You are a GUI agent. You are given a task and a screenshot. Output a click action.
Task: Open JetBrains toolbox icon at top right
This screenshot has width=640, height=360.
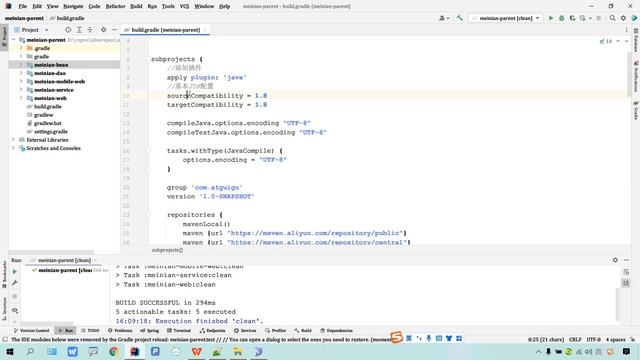click(634, 18)
